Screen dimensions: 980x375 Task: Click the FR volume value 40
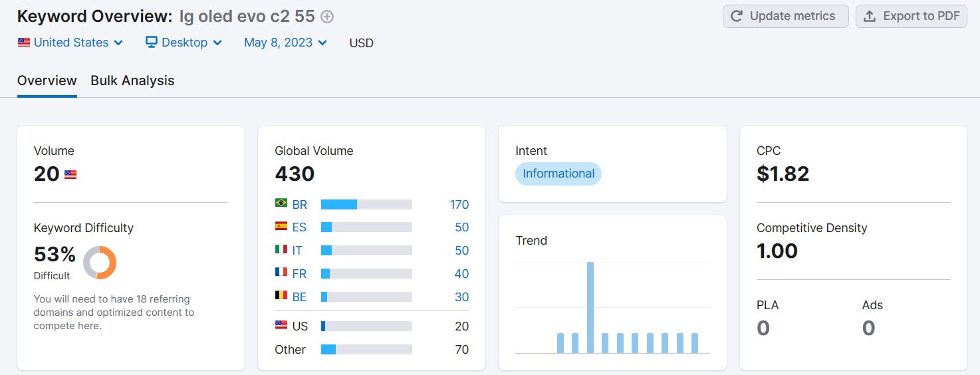click(x=462, y=274)
